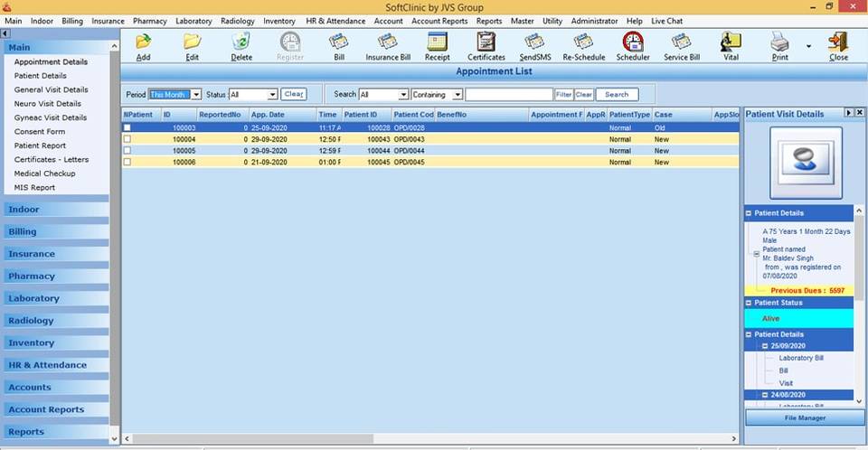This screenshot has width=868, height=450.
Task: Open the File Manager button
Action: click(x=805, y=417)
